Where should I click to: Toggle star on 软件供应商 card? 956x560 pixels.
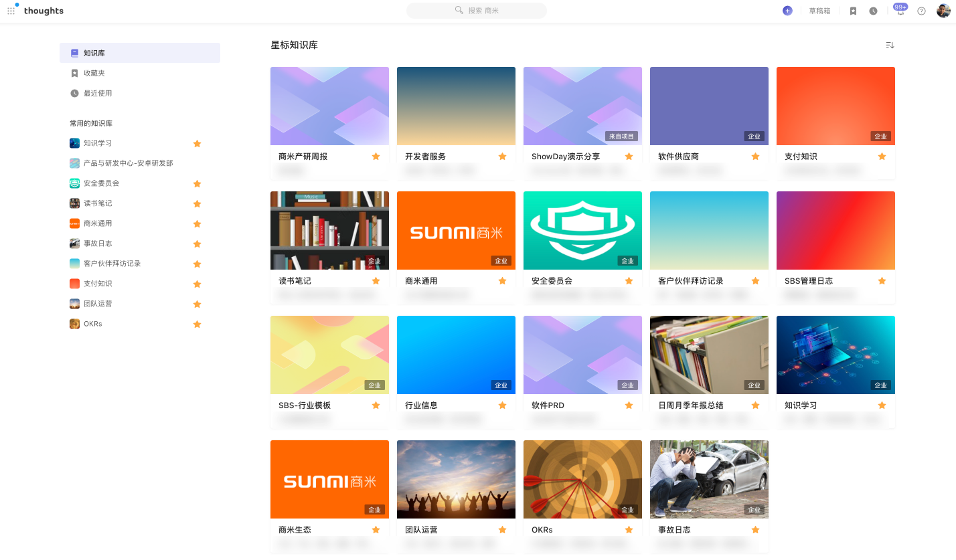click(755, 156)
